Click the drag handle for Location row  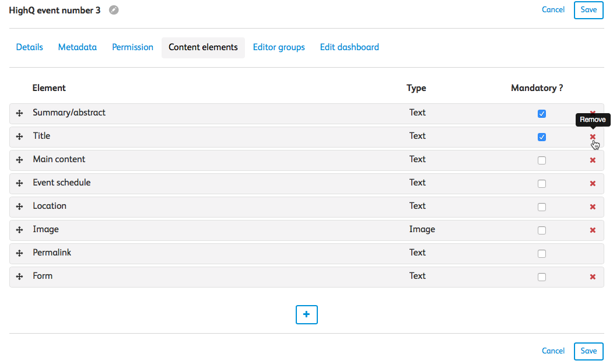point(19,206)
